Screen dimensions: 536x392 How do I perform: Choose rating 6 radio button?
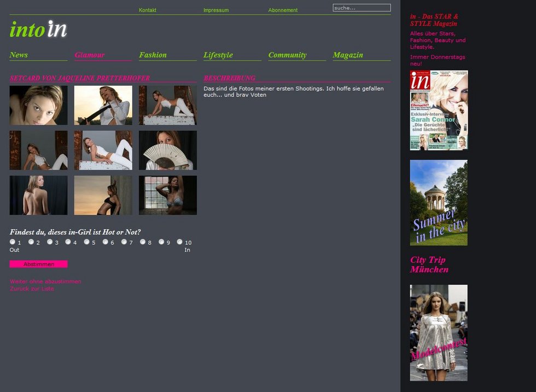[105, 242]
